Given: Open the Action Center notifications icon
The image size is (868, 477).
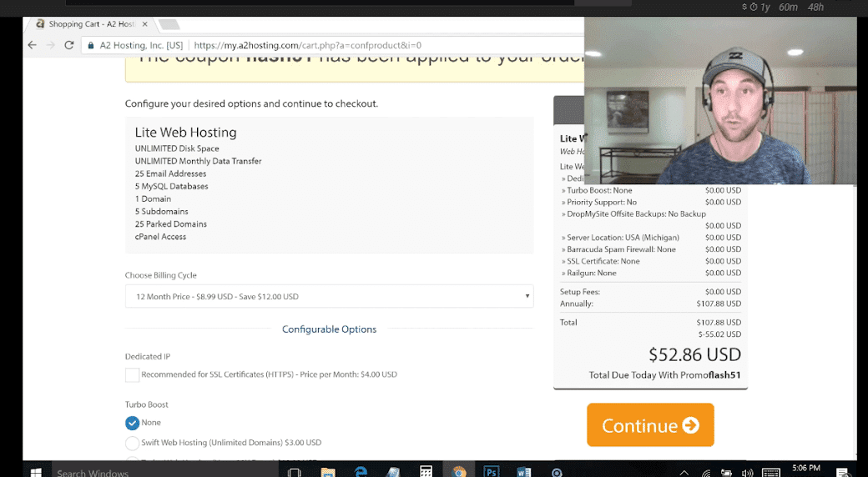Looking at the screenshot, I should [x=842, y=472].
